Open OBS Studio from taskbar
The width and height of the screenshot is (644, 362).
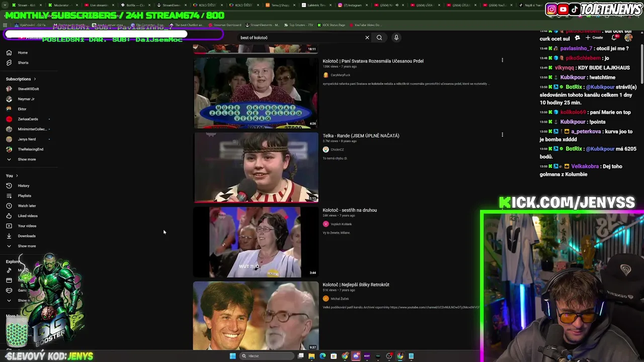tap(389, 356)
